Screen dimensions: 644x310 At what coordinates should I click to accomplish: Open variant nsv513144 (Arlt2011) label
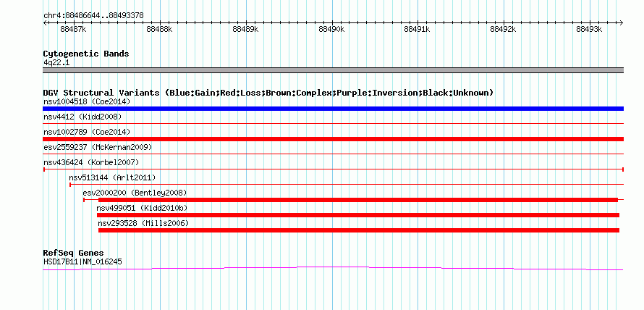pos(112,177)
